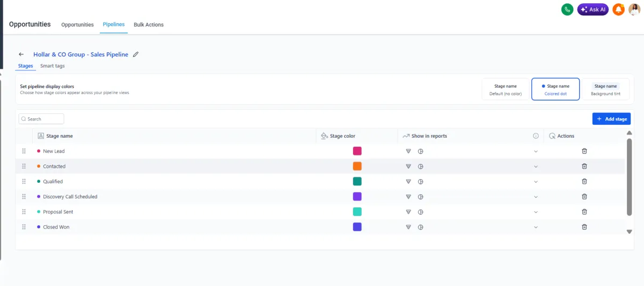
Task: Choose the Colored dot display option
Action: click(555, 89)
